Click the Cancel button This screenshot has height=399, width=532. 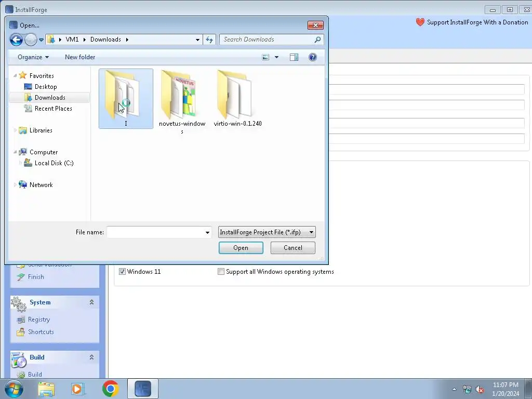(293, 248)
